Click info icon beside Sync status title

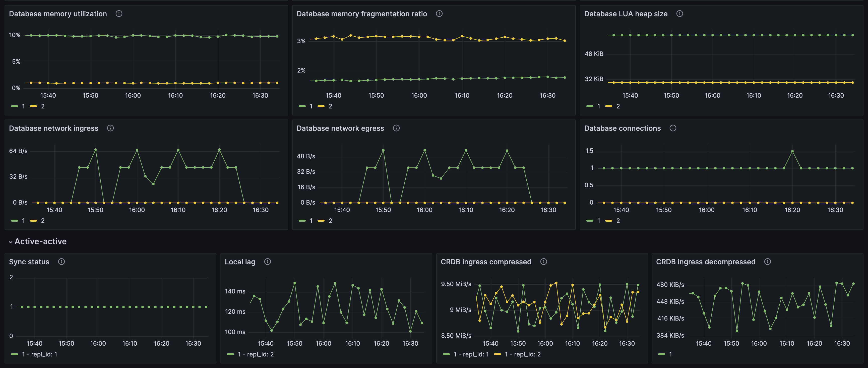pos(61,262)
